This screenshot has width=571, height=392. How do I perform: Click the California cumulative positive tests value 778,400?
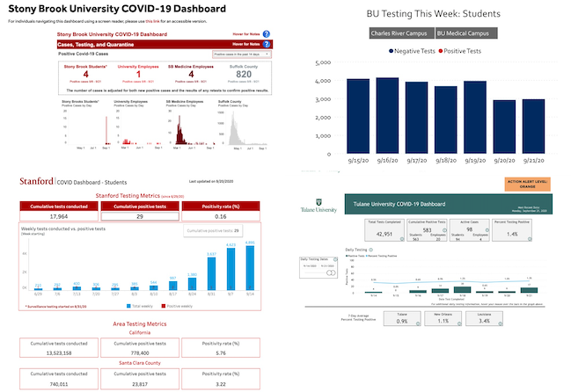pyautogui.click(x=140, y=353)
